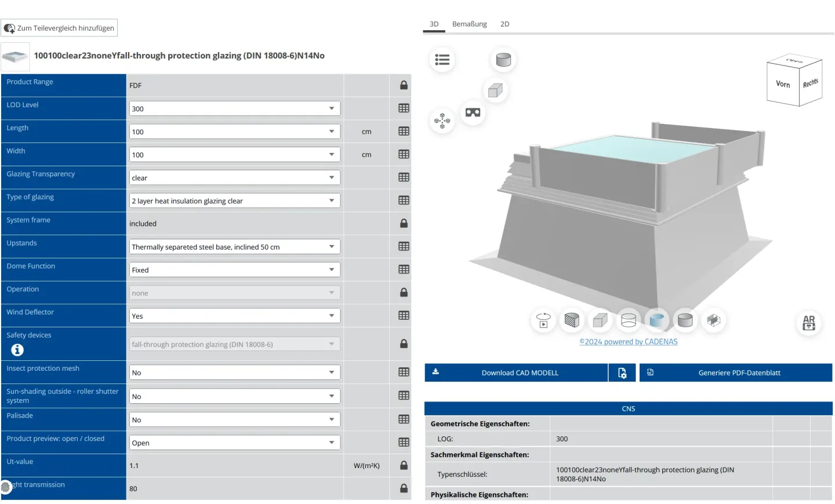Switch to the Bemaßung tab

click(x=469, y=24)
